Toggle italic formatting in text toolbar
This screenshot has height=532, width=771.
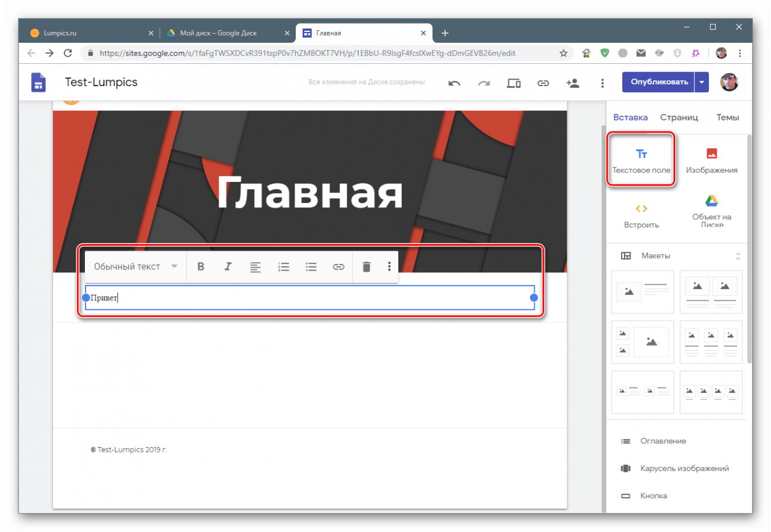228,266
